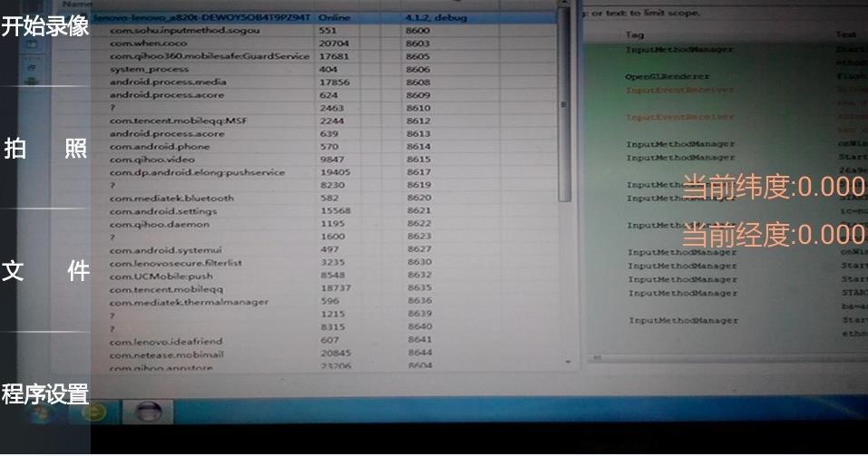Select com.dp.android.elong:pushservice row
Image resolution: width=868 pixels, height=456 pixels.
coord(324,172)
